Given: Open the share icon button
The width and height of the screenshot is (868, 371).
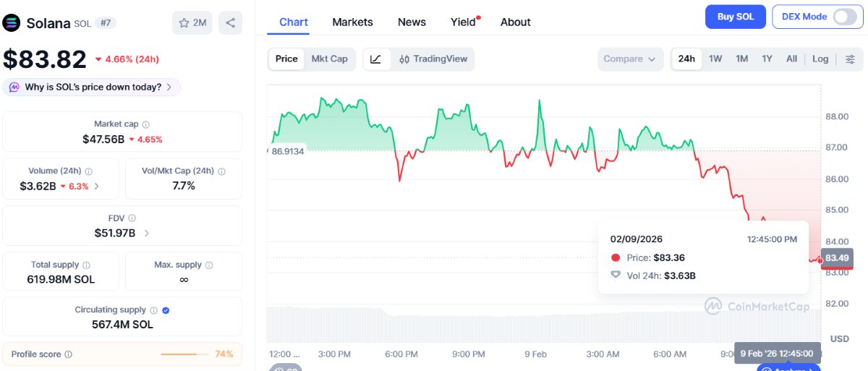Looking at the screenshot, I should pos(230,23).
